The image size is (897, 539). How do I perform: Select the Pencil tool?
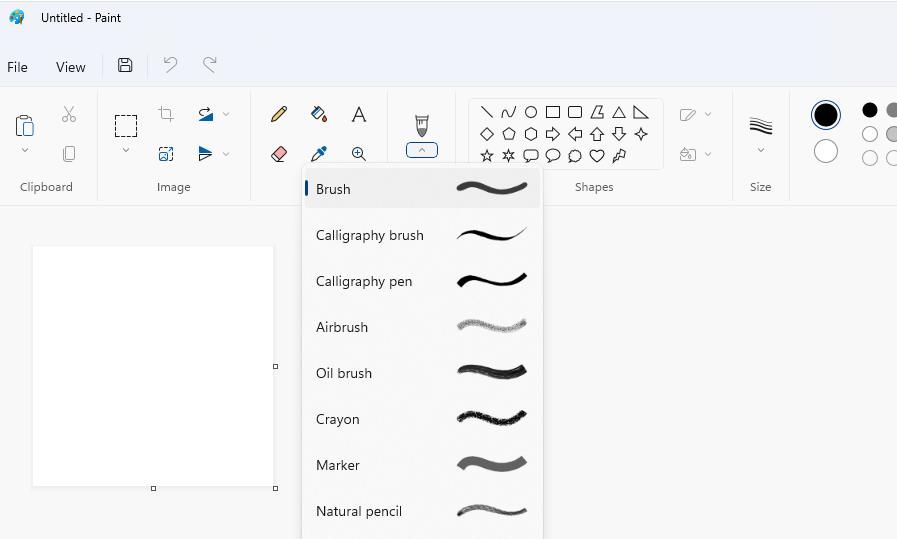(279, 115)
